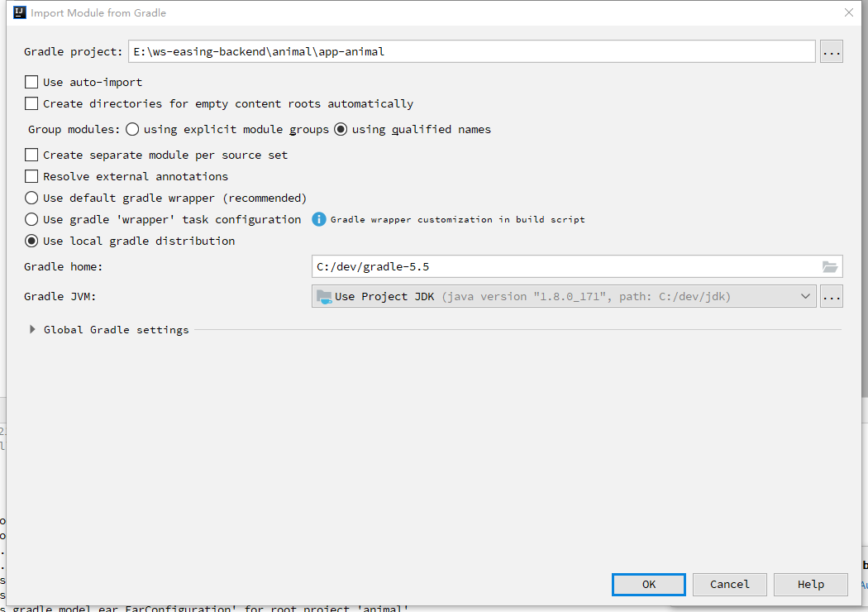868x612 pixels.
Task: Confirm import with OK button
Action: tap(649, 585)
